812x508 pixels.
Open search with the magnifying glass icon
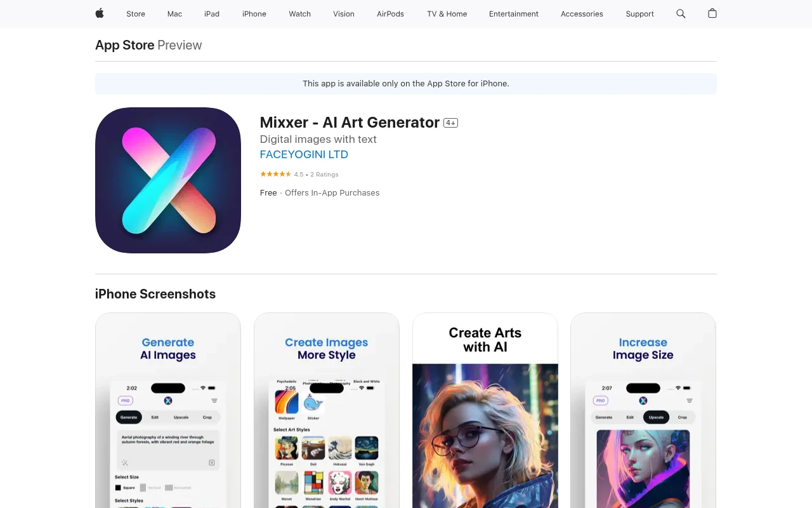[x=681, y=14]
